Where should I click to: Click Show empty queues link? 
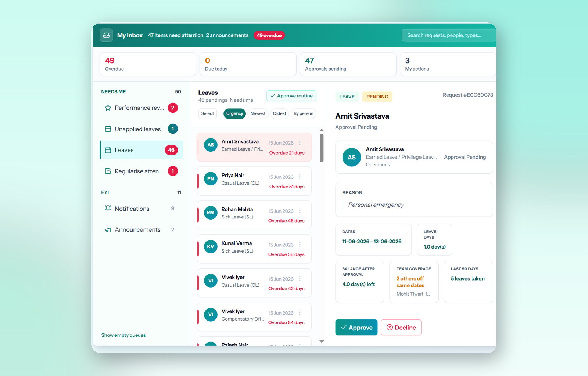point(123,335)
